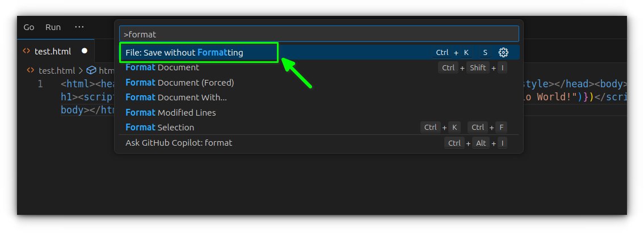
Task: Switch to the test.html editor tab
Action: (53, 51)
